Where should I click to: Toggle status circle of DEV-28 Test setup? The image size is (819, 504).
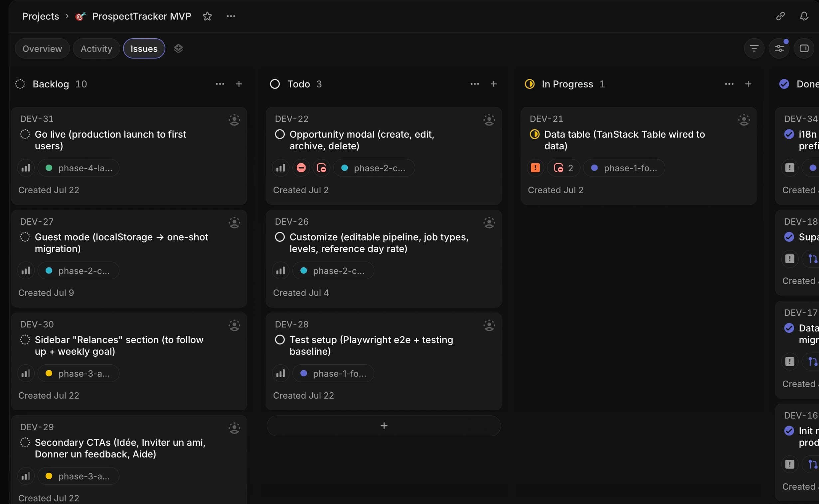(x=279, y=339)
